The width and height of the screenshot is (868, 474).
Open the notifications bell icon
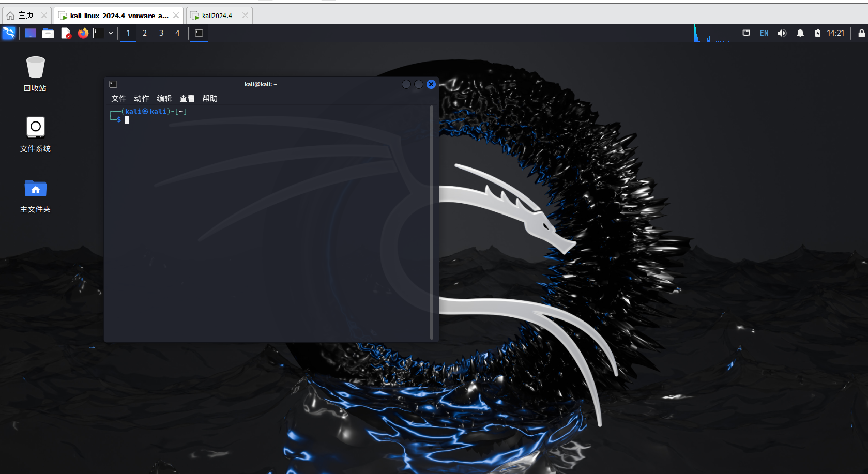tap(800, 33)
